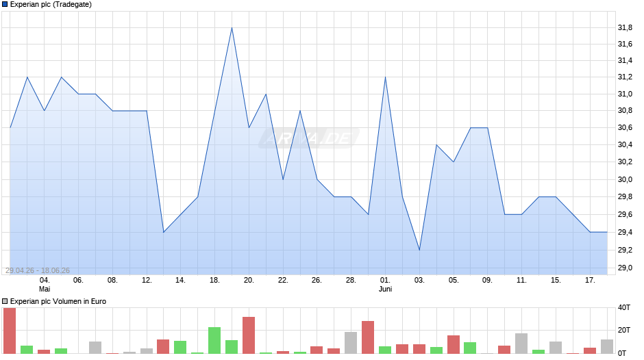Click the 29,8 price axis label
The height and width of the screenshot is (360, 644).
[x=625, y=196]
